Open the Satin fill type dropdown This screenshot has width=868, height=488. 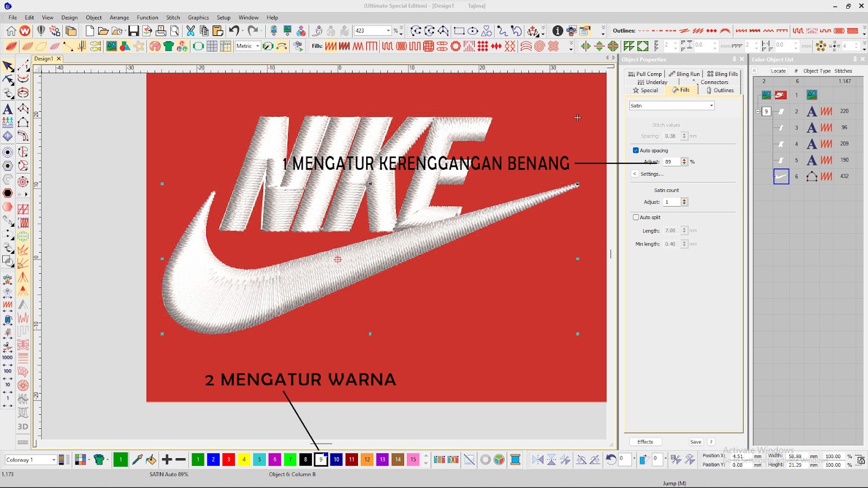coord(711,106)
